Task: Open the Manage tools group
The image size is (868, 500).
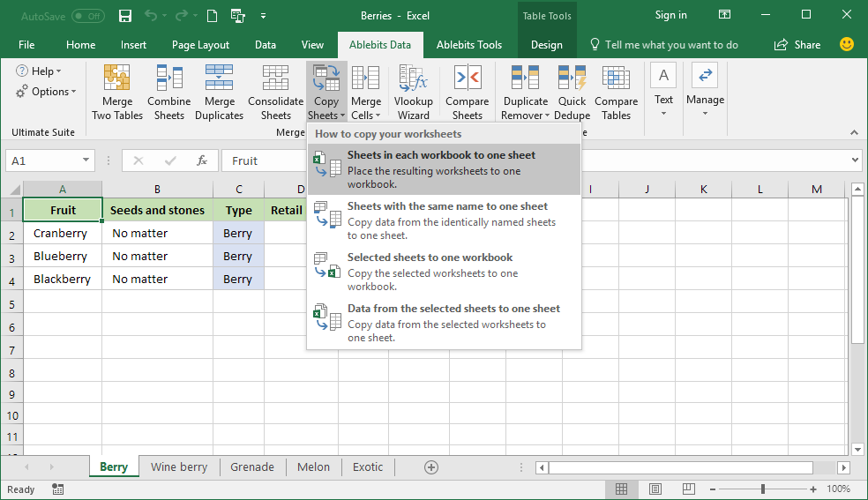Action: coord(705,91)
